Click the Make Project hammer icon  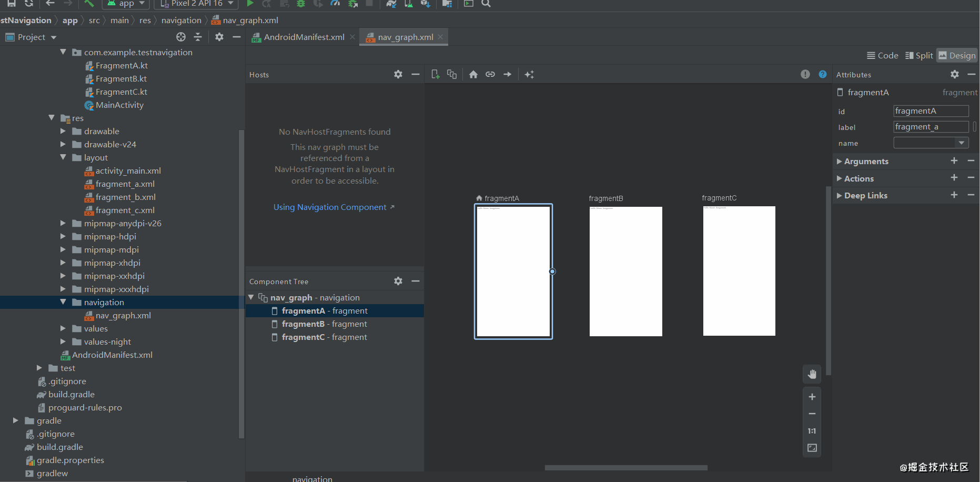pos(89,4)
